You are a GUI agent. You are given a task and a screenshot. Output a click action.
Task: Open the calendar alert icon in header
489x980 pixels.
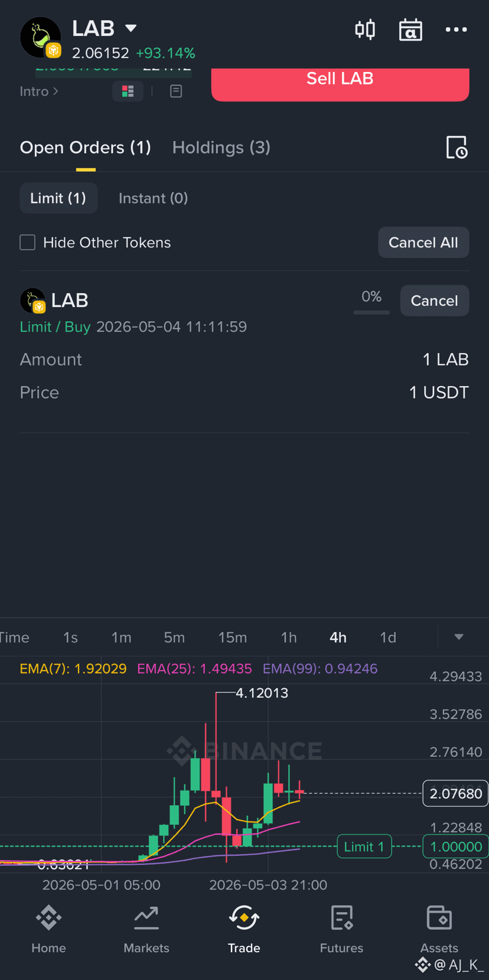point(410,30)
